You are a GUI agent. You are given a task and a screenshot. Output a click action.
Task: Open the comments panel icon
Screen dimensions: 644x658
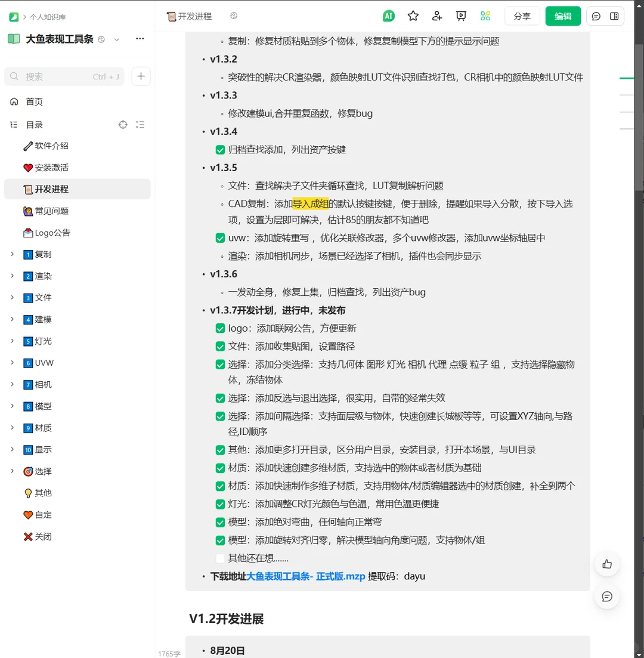coord(596,16)
